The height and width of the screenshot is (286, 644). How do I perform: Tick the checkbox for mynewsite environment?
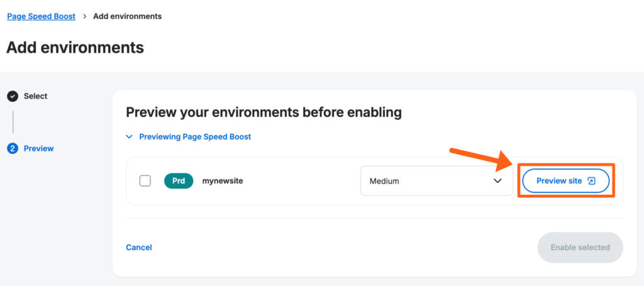pos(145,180)
